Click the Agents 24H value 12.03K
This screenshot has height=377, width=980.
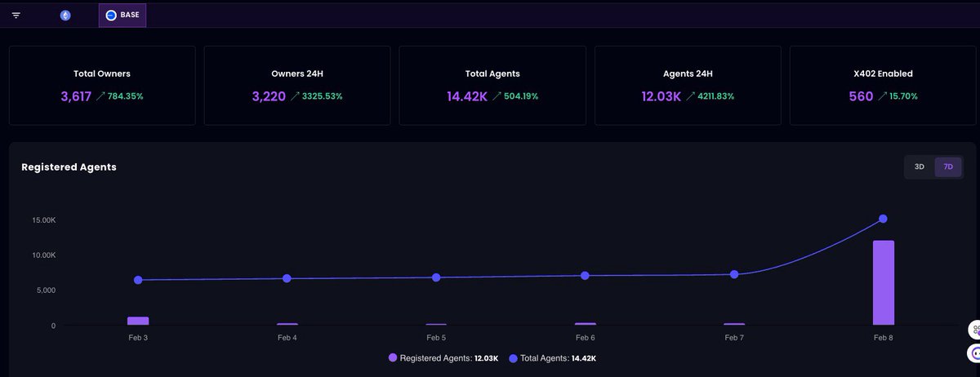pos(661,96)
